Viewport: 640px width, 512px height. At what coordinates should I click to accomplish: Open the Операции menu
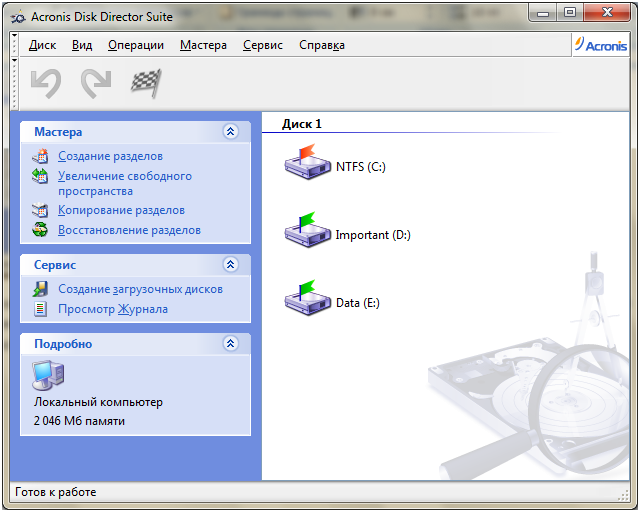[x=136, y=45]
